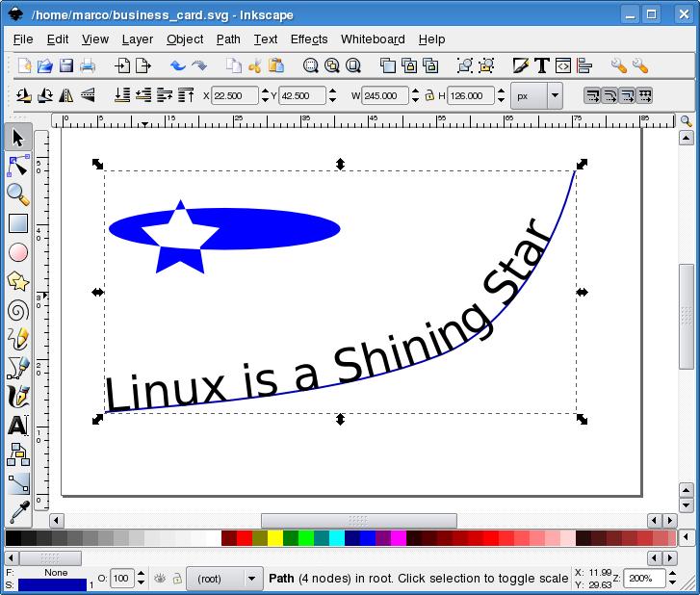Pick the cyan palette swatch
This screenshot has width=700, height=595.
click(337, 538)
